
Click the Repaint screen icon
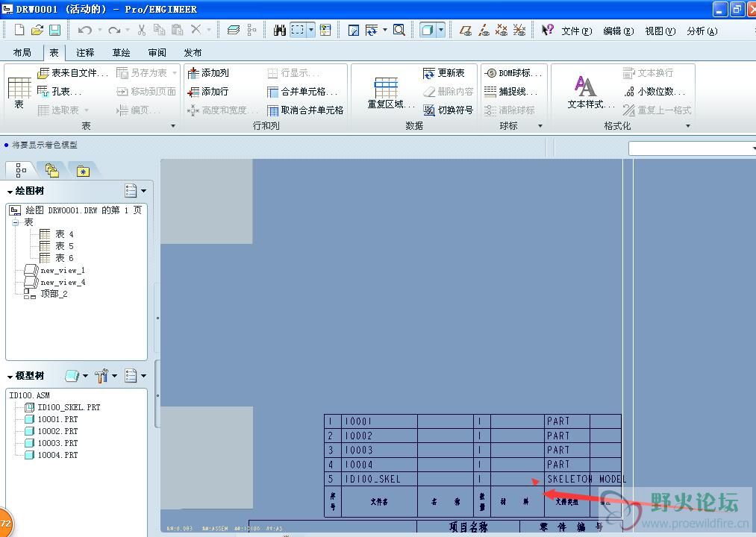tap(354, 31)
